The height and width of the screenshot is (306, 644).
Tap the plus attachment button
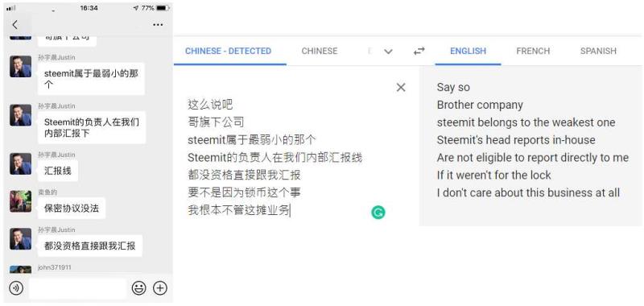(160, 288)
